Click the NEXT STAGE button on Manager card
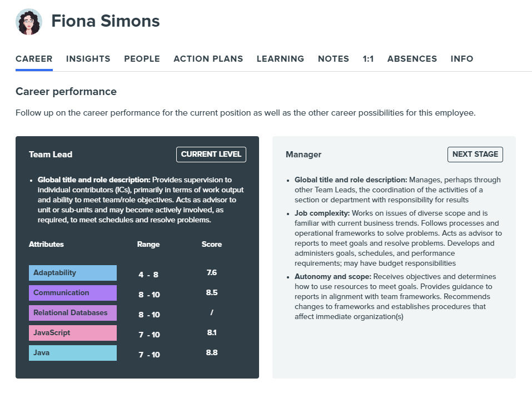Viewport: 532px width, 393px height. [x=475, y=155]
